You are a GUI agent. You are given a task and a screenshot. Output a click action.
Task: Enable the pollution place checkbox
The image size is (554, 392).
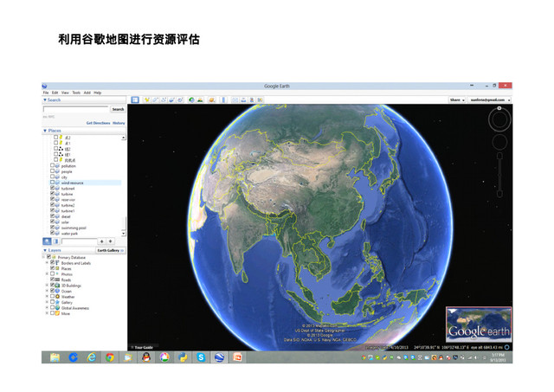(52, 165)
